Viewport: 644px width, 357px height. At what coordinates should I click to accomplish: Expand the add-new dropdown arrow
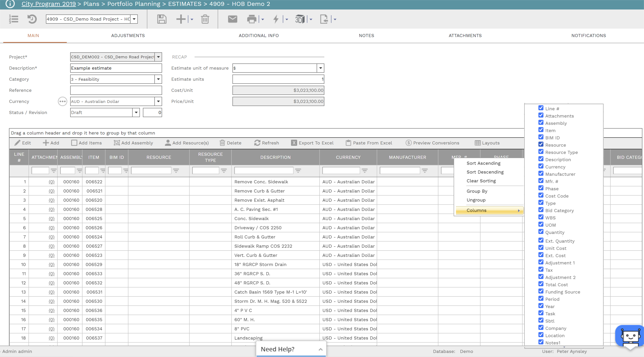[x=192, y=19]
